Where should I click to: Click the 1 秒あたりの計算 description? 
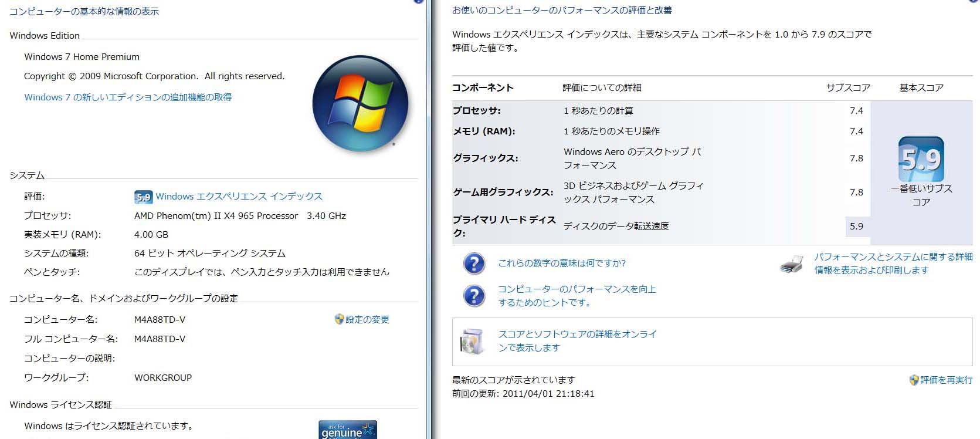click(x=598, y=111)
